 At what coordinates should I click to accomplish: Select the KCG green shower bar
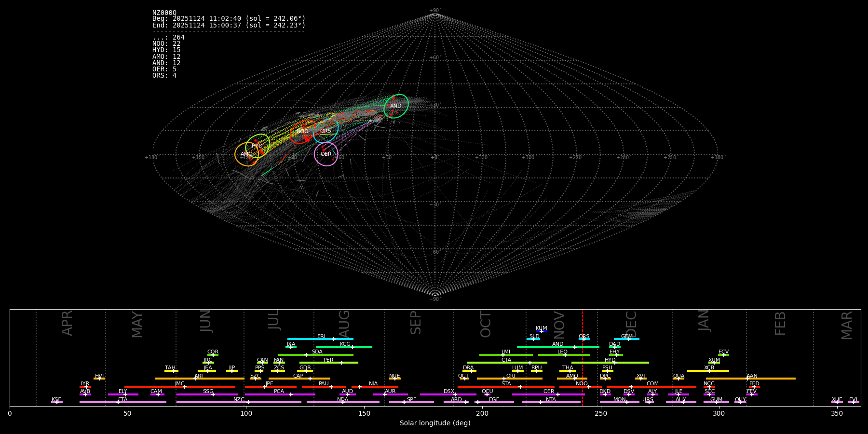[x=344, y=347]
